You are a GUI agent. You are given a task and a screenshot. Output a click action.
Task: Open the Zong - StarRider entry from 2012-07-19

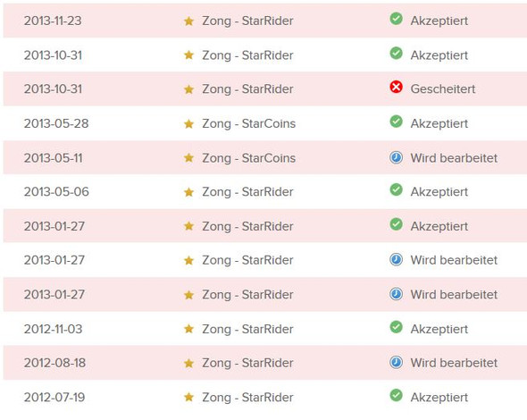point(247,397)
